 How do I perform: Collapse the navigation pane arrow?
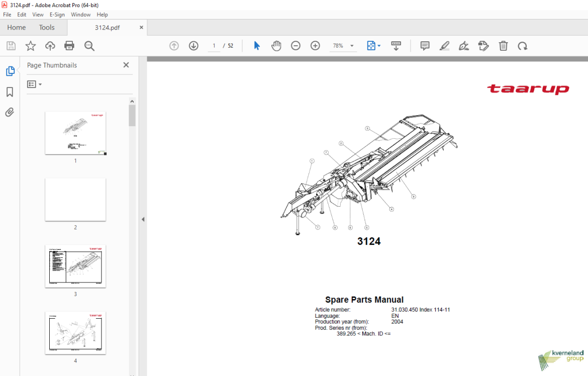pos(143,220)
